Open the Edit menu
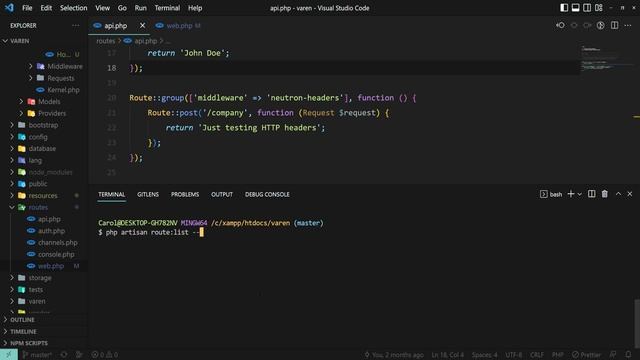 tap(46, 8)
